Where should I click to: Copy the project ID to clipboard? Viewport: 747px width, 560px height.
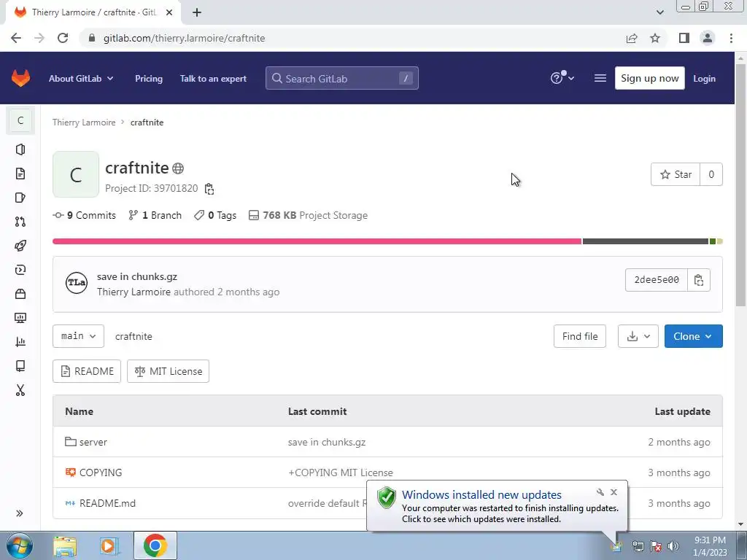click(x=209, y=189)
